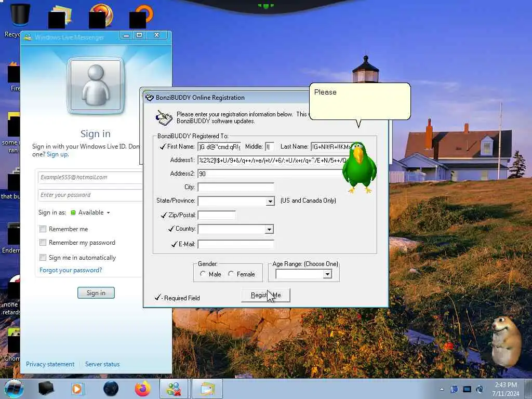Click the parrot's Please speech balloon
532x399 pixels.
pyautogui.click(x=360, y=101)
